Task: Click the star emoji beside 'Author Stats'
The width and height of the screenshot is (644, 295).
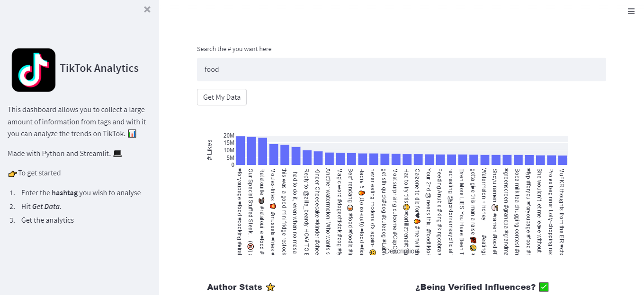Action: point(270,286)
